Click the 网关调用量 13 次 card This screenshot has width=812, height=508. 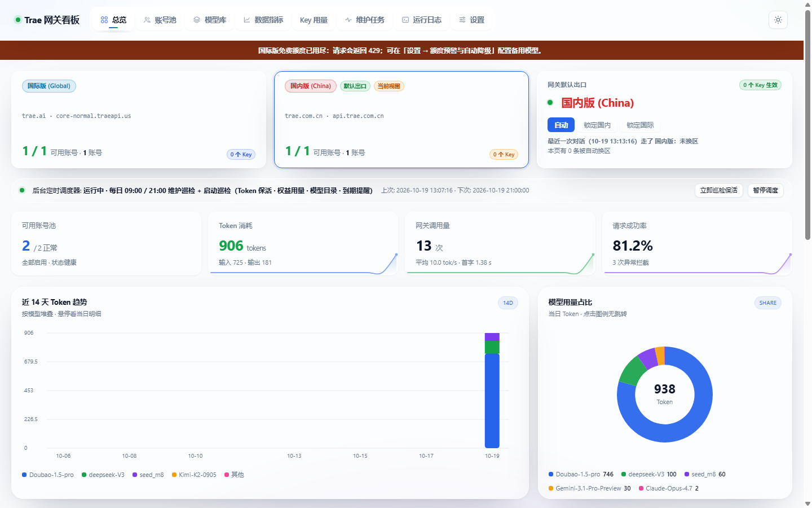500,244
